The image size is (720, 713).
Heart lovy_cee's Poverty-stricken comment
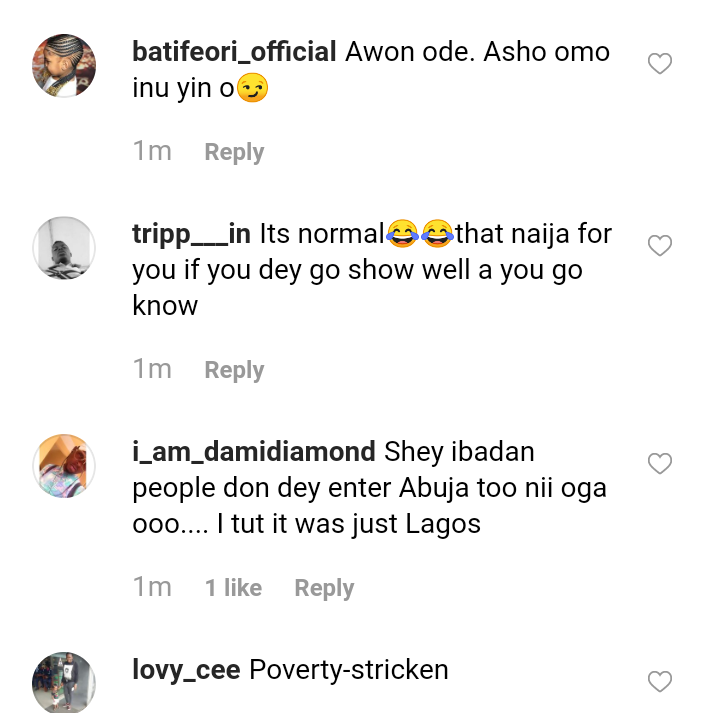tap(659, 682)
